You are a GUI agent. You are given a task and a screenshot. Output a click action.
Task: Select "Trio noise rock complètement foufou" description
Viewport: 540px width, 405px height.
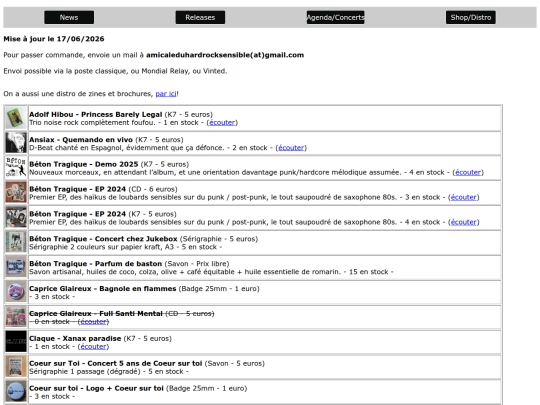93,123
